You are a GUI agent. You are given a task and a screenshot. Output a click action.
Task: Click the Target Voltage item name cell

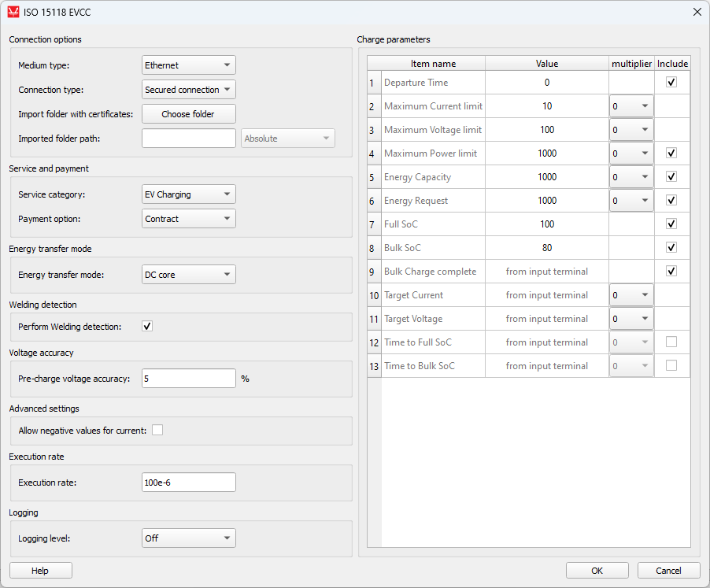[x=434, y=318]
